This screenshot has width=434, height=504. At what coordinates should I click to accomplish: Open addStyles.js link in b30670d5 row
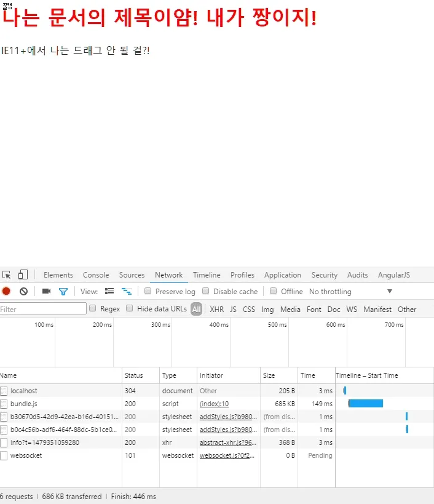tap(228, 417)
